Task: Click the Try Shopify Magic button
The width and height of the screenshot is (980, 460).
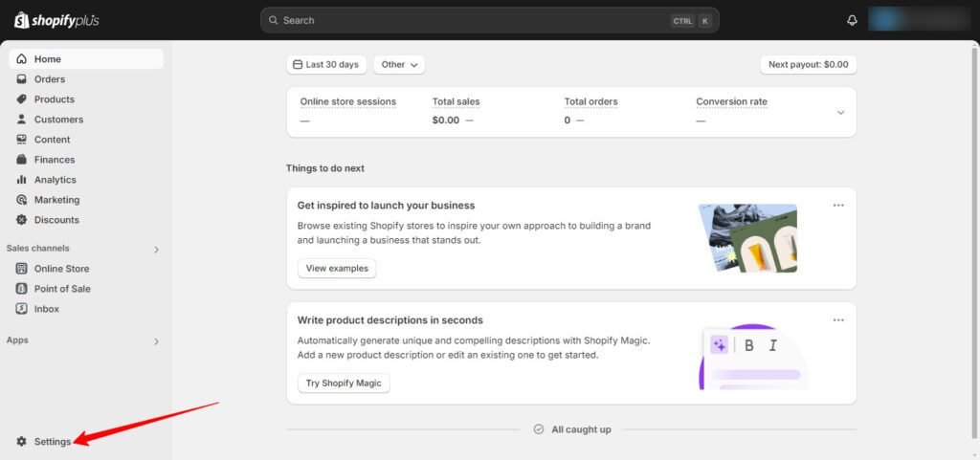Action: click(x=344, y=383)
